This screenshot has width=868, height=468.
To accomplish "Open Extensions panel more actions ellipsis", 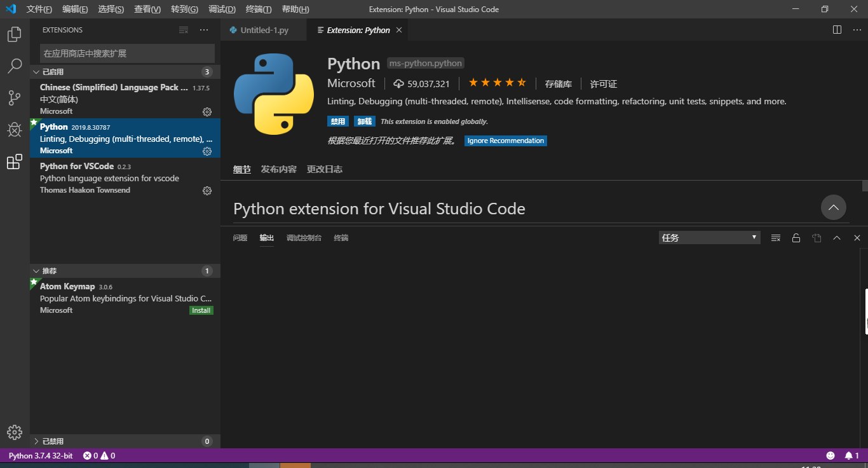I will (x=204, y=30).
